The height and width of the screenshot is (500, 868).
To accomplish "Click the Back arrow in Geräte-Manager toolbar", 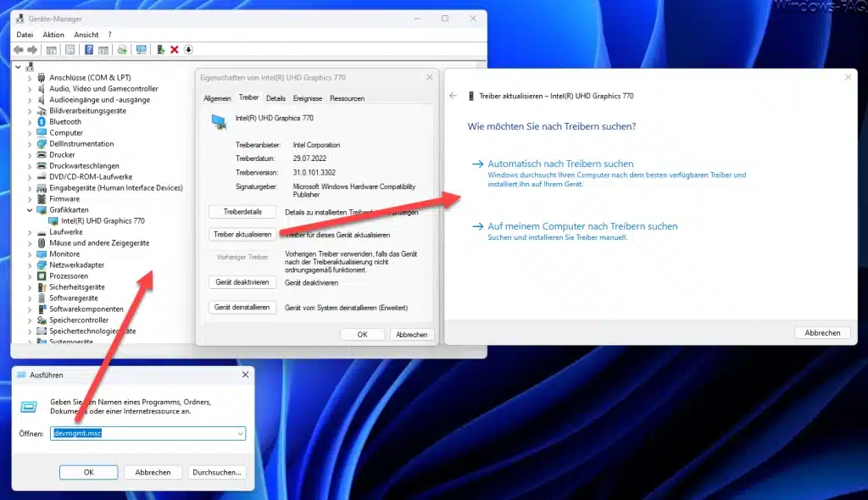I will tap(19, 50).
